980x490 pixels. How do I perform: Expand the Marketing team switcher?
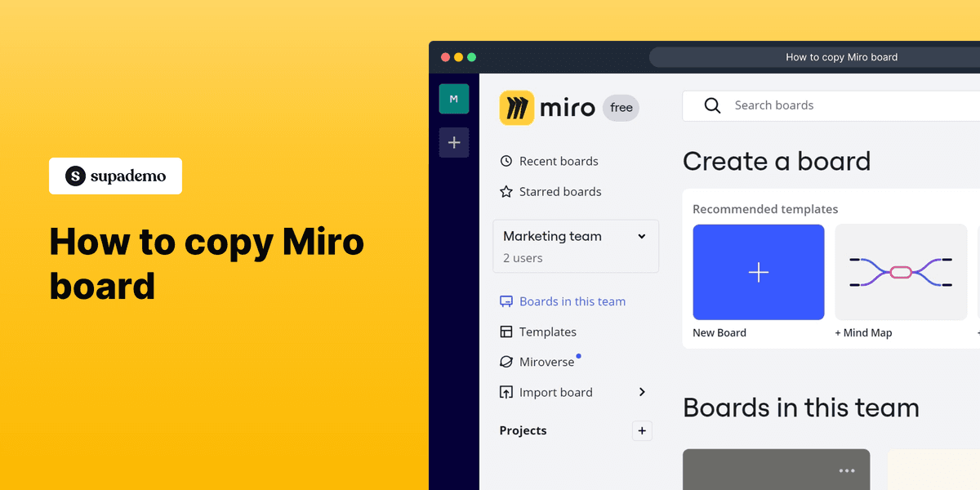pos(641,236)
